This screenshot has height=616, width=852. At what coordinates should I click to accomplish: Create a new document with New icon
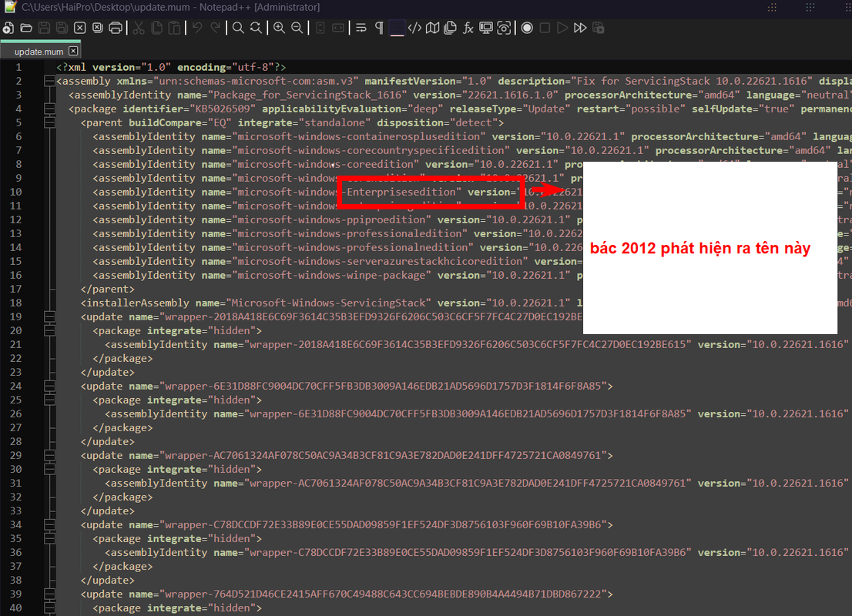[8, 28]
